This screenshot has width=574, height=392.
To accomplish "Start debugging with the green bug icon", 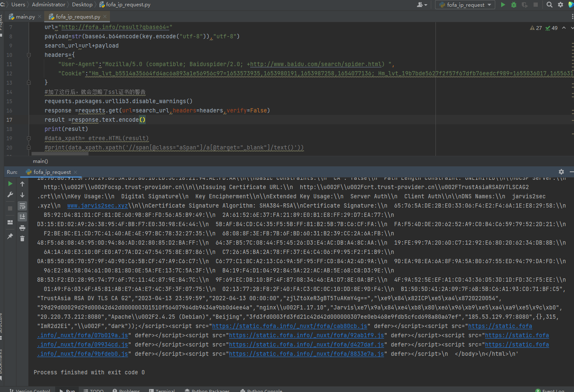I will point(514,5).
